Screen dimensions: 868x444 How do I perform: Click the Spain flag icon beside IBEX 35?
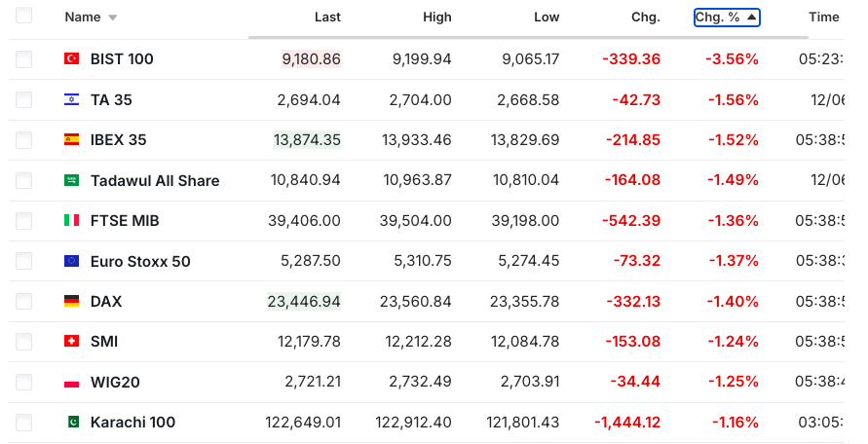click(x=71, y=140)
